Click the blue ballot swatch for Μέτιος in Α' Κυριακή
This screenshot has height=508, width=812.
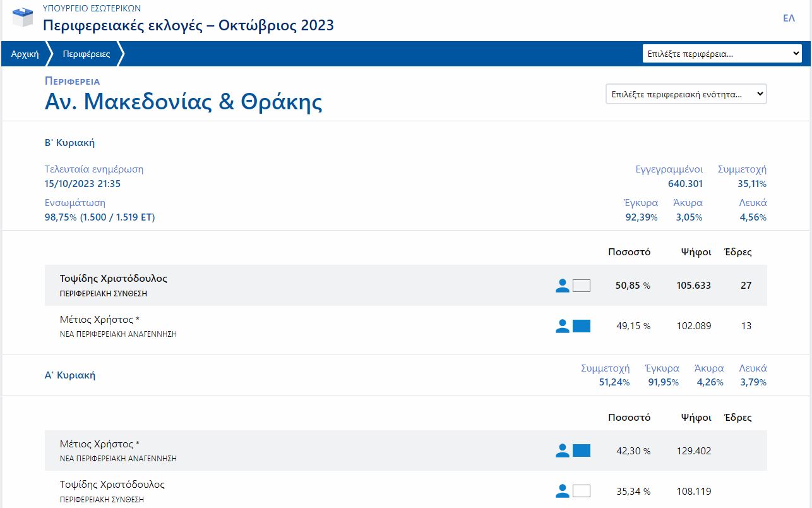(x=581, y=451)
